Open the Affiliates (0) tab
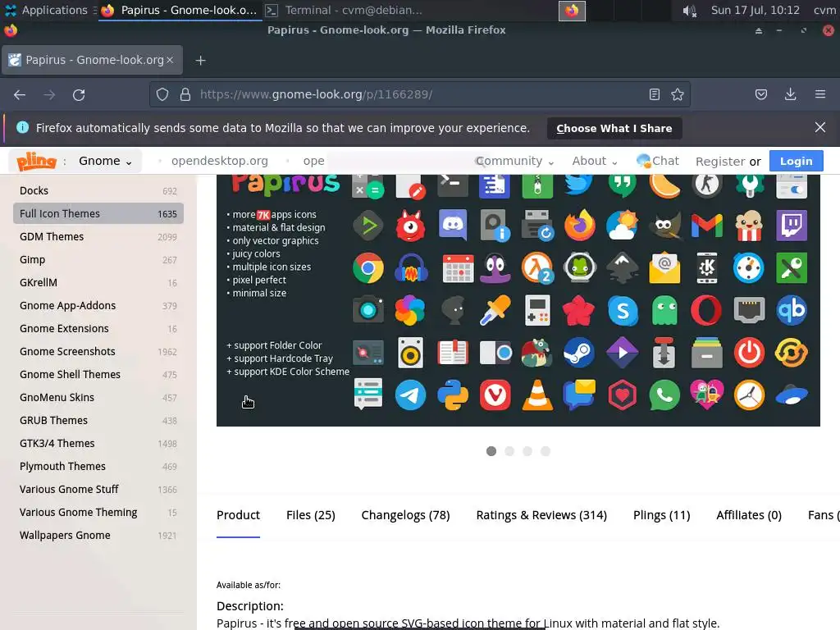The width and height of the screenshot is (840, 630). pyautogui.click(x=749, y=515)
